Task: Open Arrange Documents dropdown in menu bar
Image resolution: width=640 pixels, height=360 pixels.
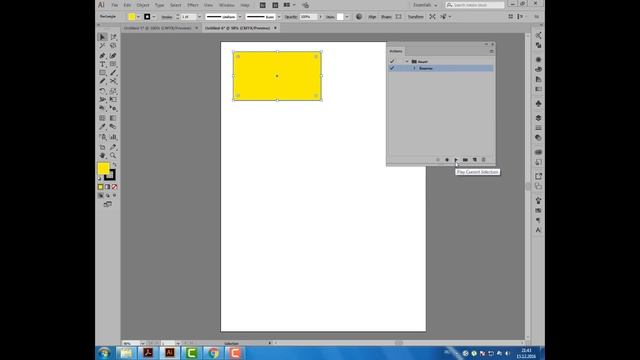Action: [289, 5]
